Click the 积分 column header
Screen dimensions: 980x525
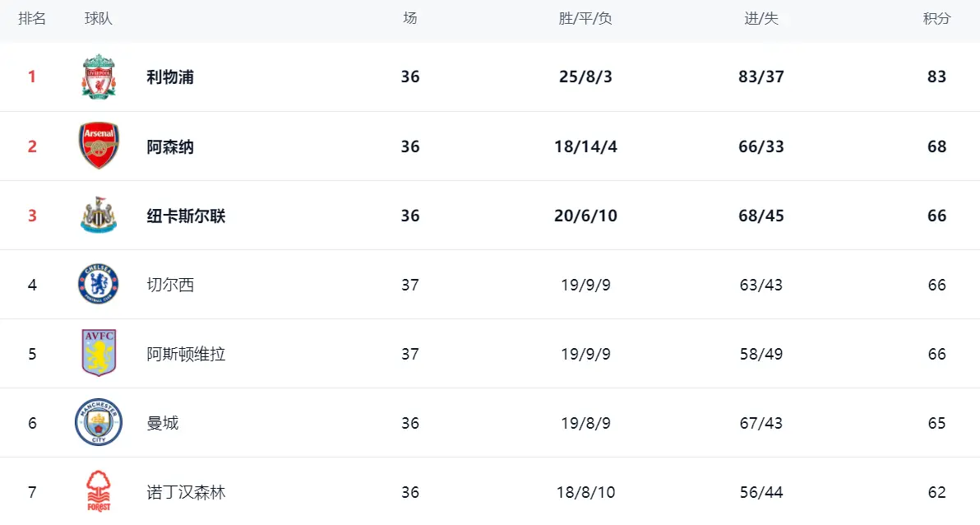936,18
